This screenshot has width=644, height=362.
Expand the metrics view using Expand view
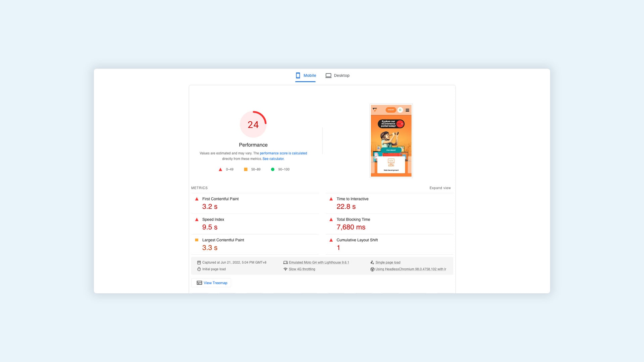click(440, 188)
